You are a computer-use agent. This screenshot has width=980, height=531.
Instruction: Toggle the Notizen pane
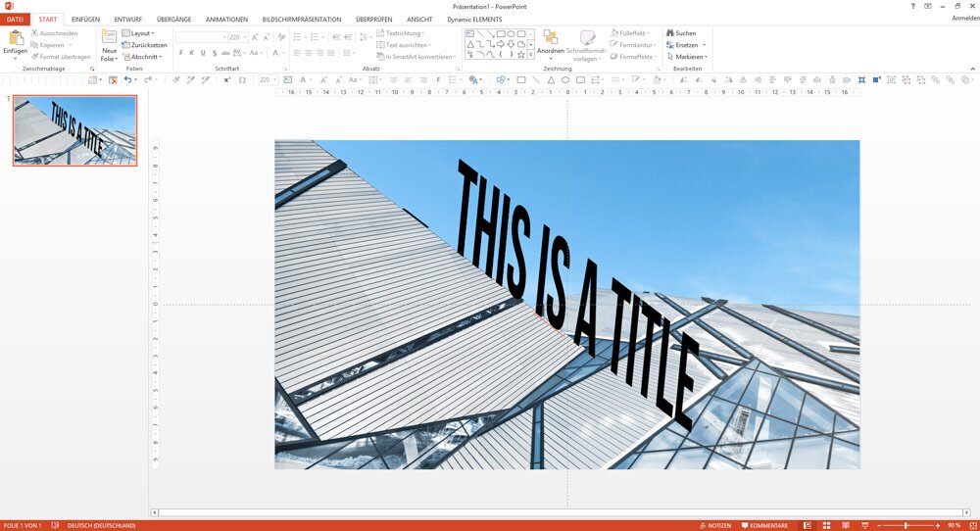tap(714, 525)
